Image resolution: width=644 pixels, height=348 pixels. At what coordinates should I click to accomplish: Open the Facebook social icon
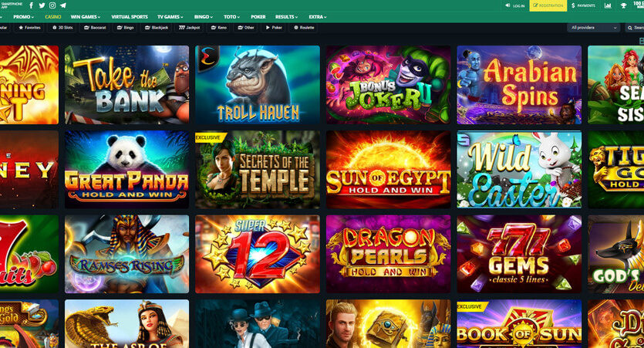(31, 5)
